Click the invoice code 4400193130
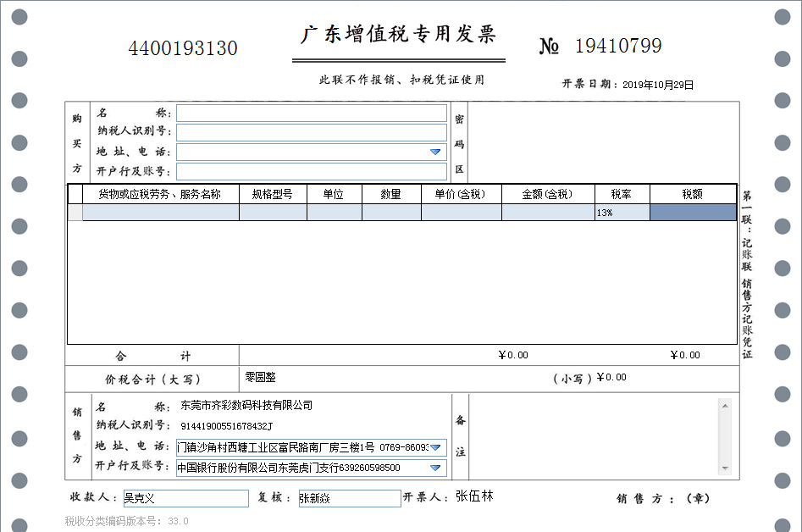 click(183, 48)
